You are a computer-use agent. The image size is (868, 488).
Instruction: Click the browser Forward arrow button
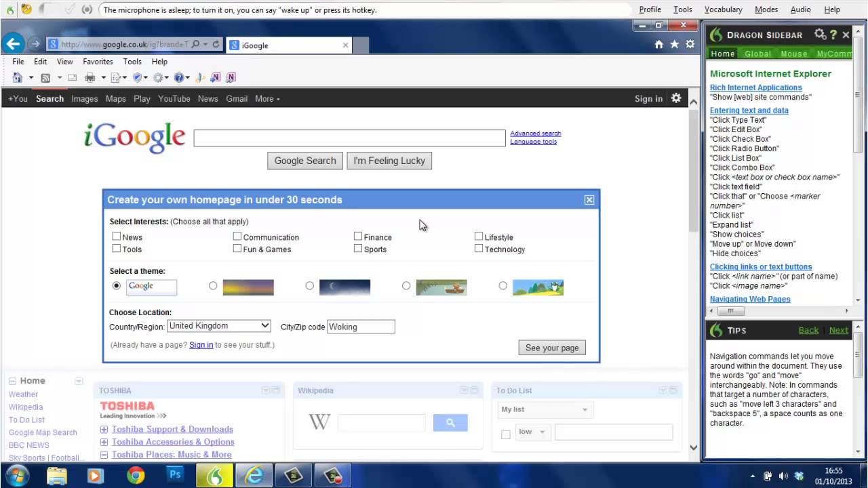pyautogui.click(x=35, y=44)
